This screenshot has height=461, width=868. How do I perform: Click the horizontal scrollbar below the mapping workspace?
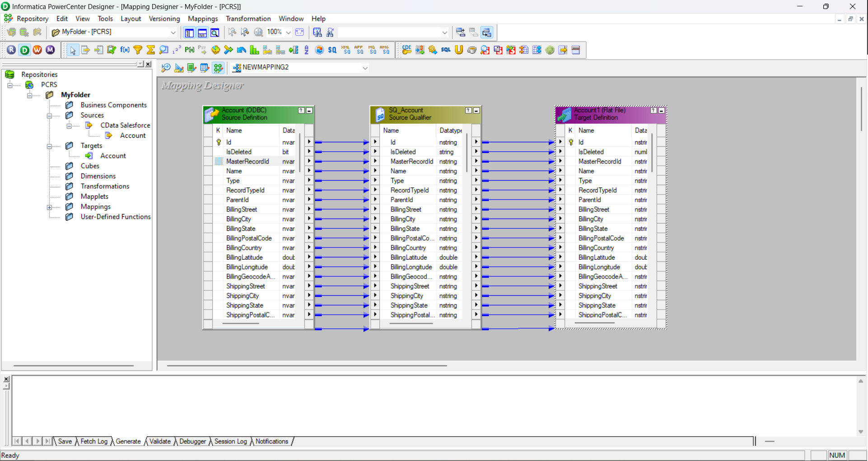click(307, 366)
